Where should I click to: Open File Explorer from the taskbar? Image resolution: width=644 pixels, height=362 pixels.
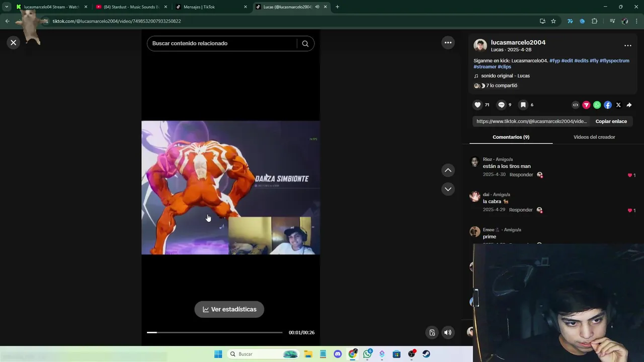[308, 354]
